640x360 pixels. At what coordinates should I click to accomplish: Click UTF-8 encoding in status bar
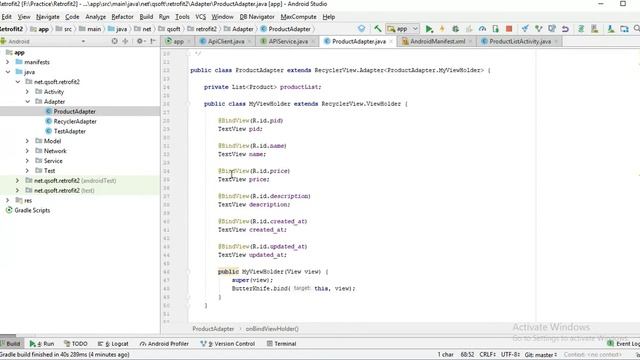pyautogui.click(x=510, y=355)
